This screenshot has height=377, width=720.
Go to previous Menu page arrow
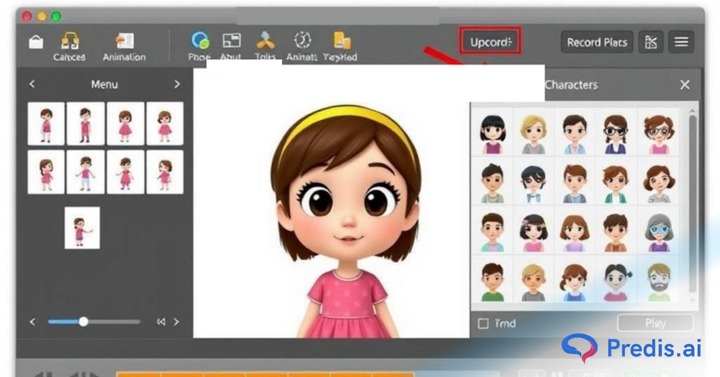click(x=32, y=84)
